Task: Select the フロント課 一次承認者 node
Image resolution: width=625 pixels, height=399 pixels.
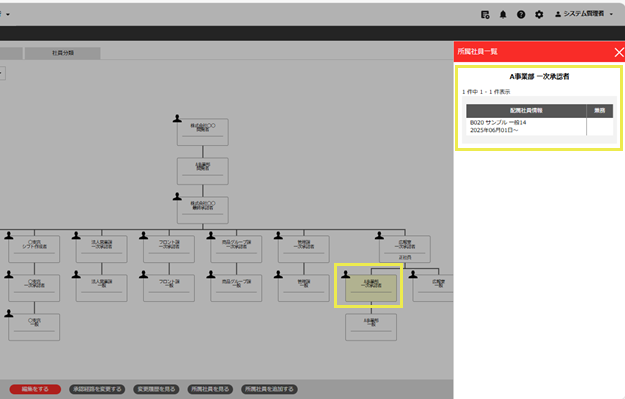Action: (169, 249)
